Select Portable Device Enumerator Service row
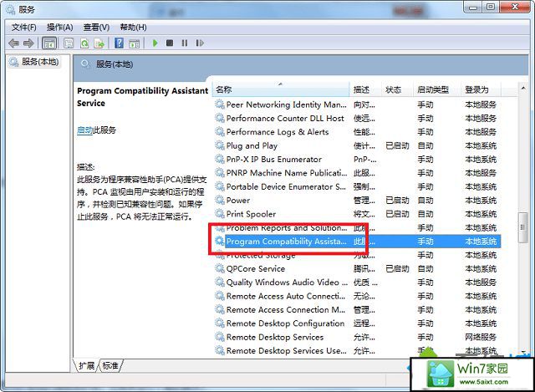The height and width of the screenshot is (392, 535). pos(357,186)
